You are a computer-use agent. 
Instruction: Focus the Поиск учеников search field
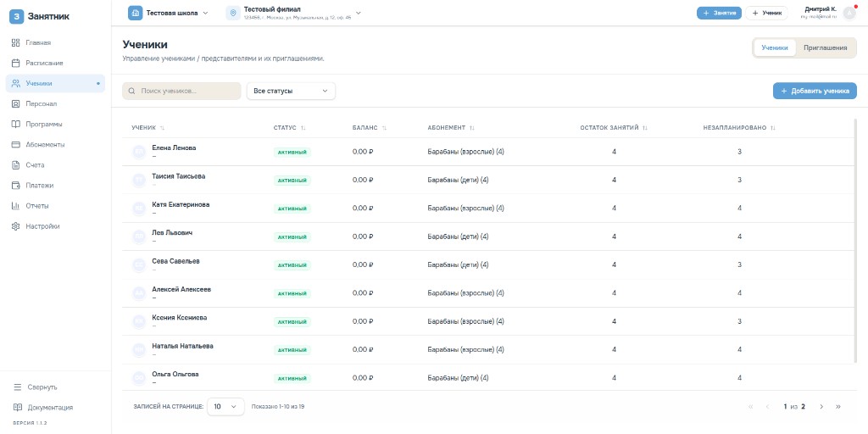[x=181, y=91]
